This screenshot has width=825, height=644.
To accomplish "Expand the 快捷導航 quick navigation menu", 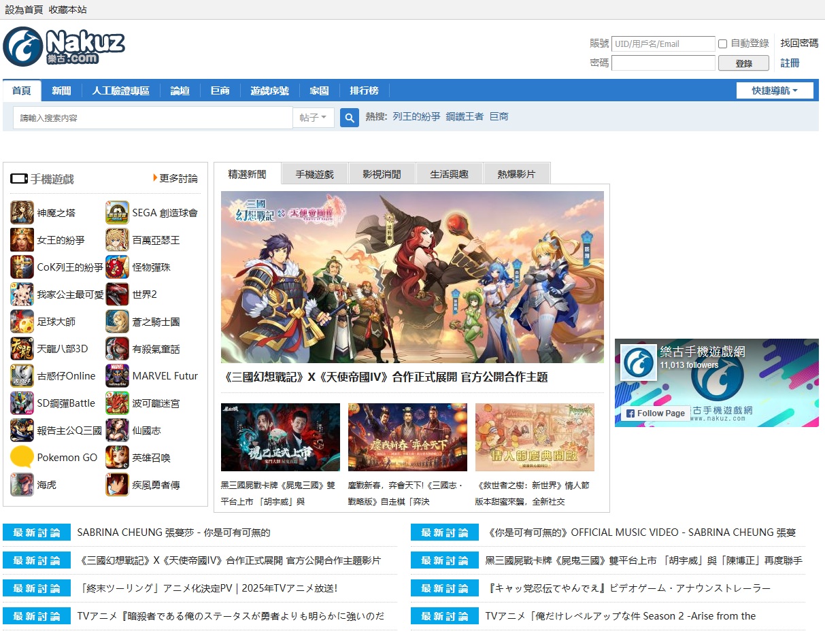I will coord(775,90).
